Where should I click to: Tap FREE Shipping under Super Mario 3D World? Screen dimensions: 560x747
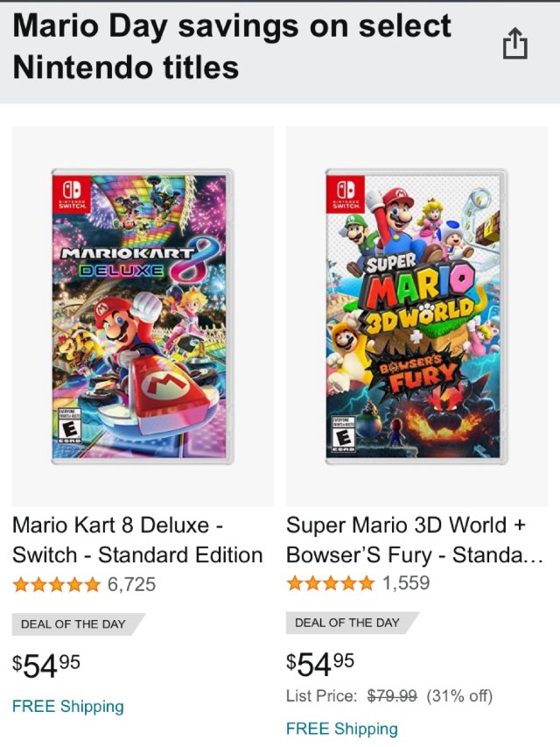point(342,729)
